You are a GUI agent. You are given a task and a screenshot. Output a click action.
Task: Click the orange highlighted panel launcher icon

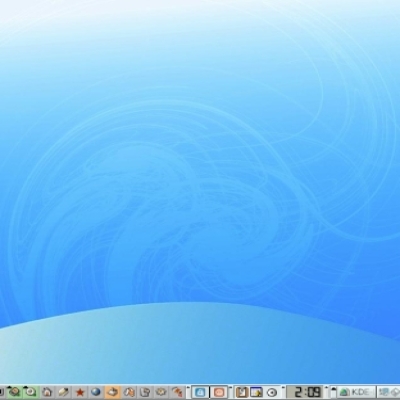112,392
